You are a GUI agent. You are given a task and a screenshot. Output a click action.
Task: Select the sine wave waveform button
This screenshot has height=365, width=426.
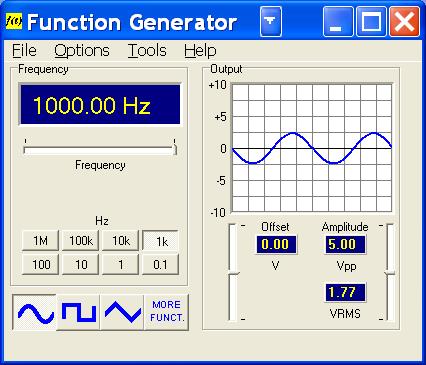point(34,312)
